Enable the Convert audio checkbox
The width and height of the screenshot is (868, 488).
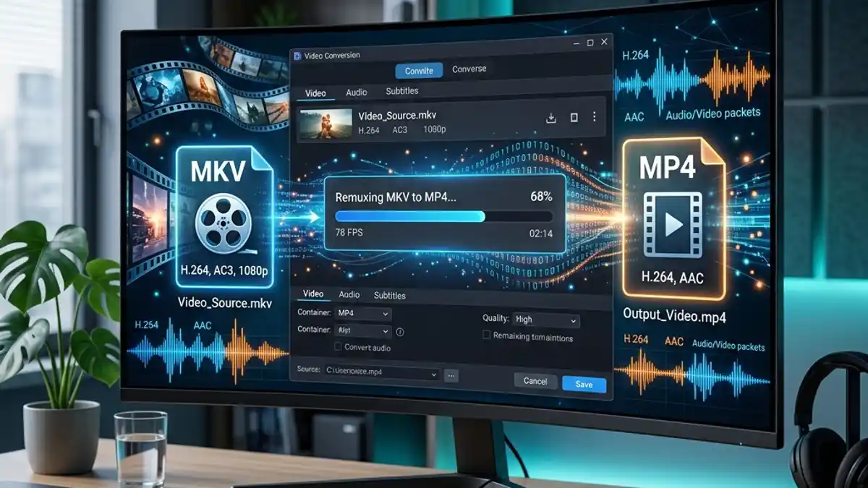pos(338,348)
